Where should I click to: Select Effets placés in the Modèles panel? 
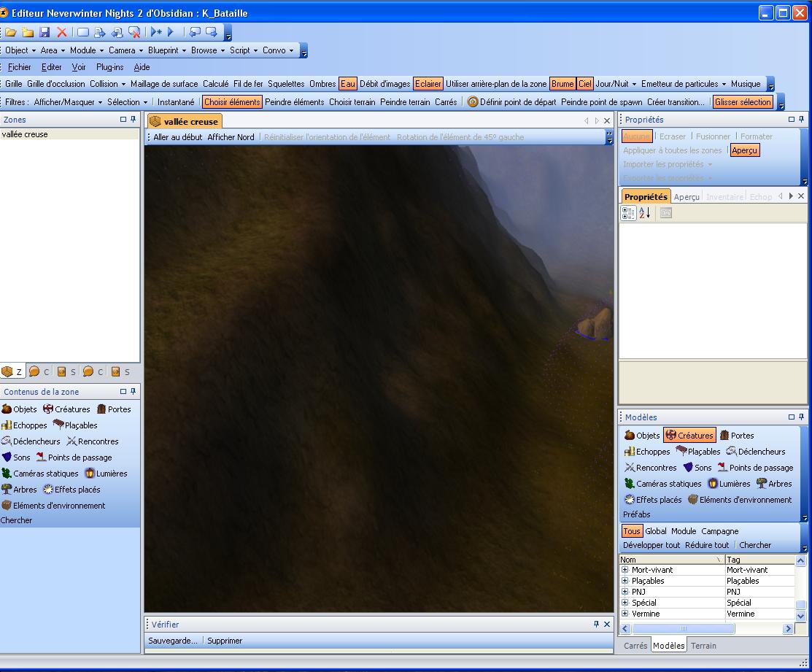pos(653,500)
